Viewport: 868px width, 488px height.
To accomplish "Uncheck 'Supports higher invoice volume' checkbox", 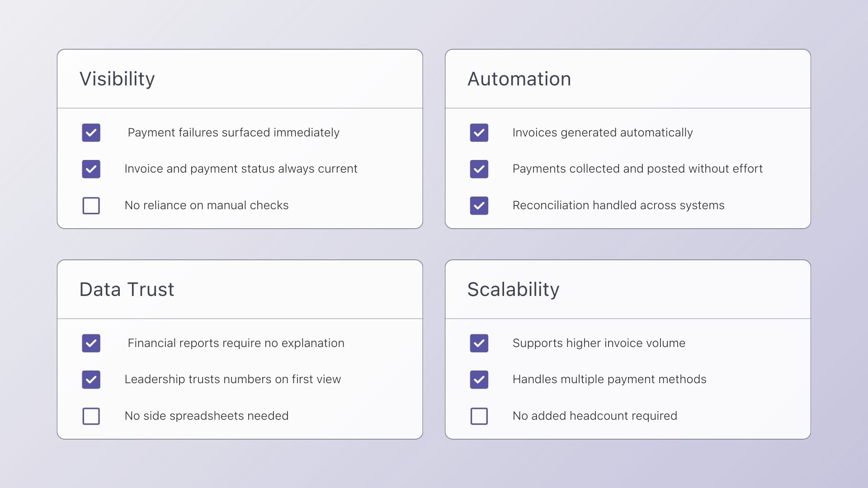I will pyautogui.click(x=479, y=343).
